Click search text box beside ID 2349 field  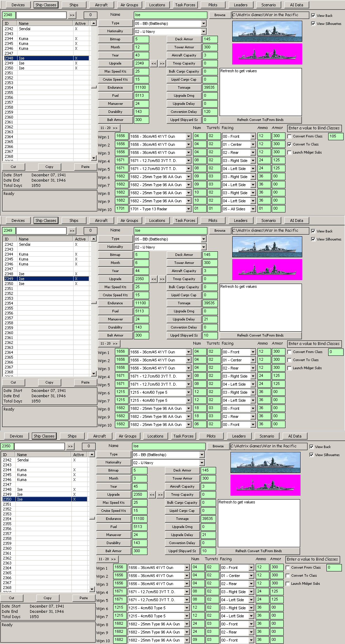point(41,231)
